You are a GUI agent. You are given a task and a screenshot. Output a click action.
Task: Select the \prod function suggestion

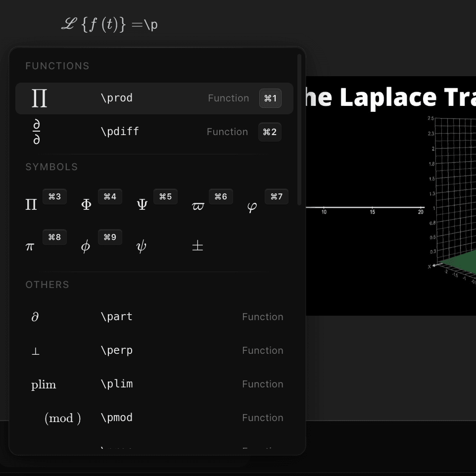[154, 98]
